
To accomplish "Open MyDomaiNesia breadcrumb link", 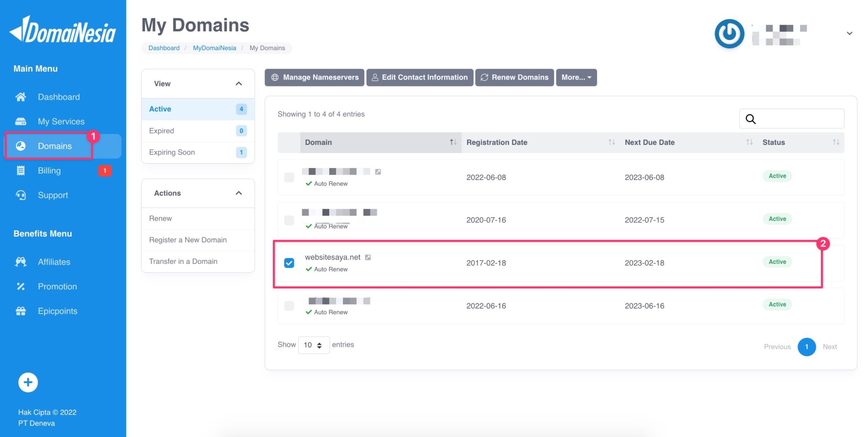I will 214,48.
